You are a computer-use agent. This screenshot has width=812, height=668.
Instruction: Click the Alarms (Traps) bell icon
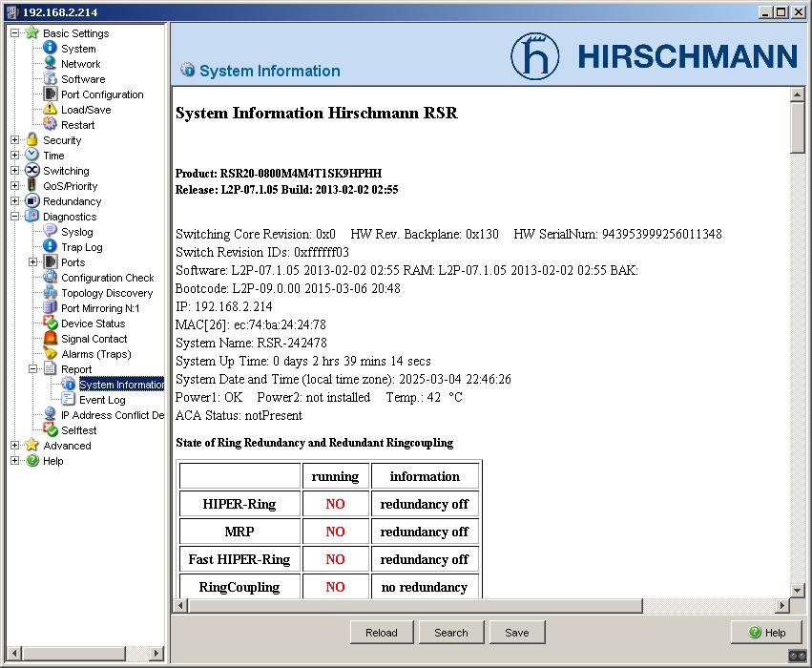tap(51, 353)
